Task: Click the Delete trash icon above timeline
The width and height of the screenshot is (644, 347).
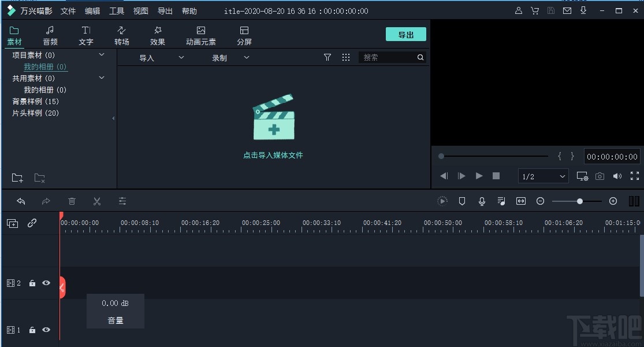Action: coord(72,201)
